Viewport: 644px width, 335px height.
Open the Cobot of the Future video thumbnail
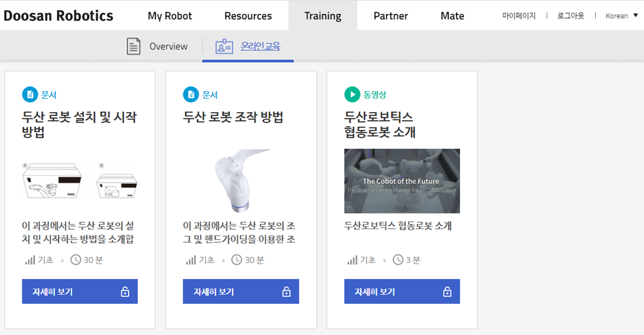402,181
